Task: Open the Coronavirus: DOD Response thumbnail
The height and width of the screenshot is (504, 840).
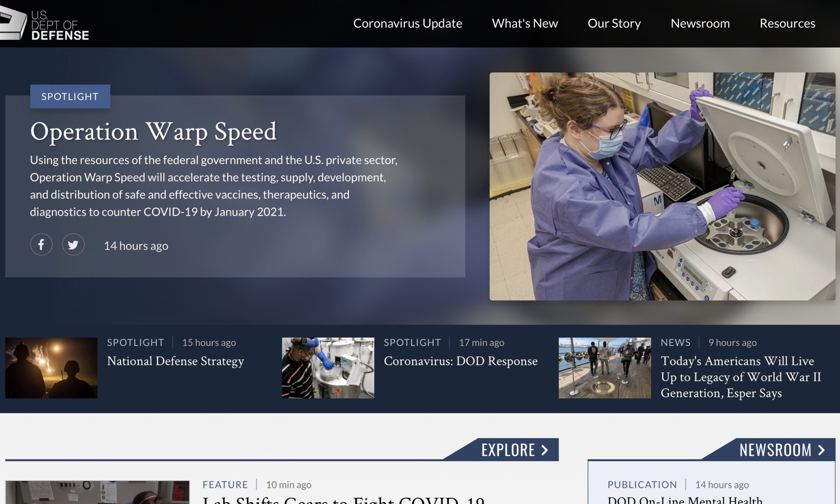Action: [328, 368]
